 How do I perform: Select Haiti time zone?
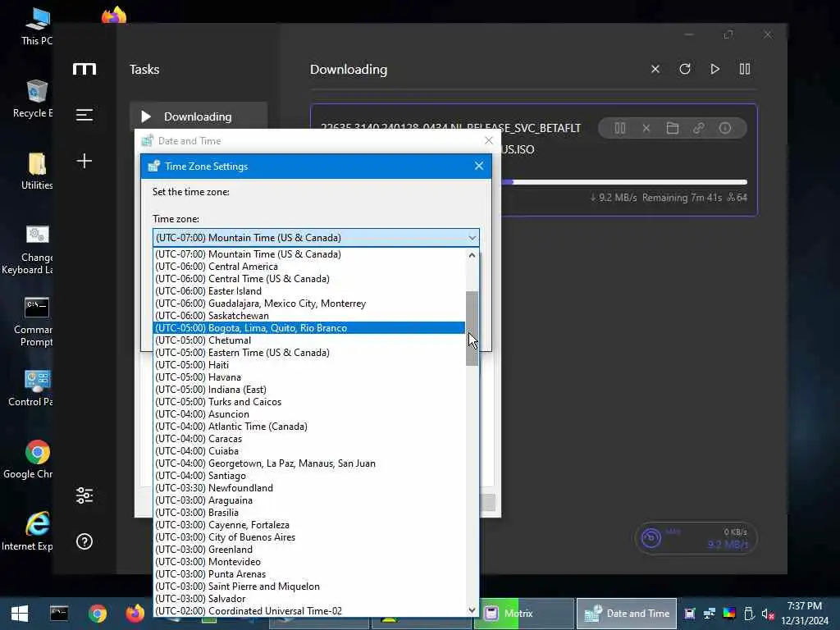click(x=309, y=365)
